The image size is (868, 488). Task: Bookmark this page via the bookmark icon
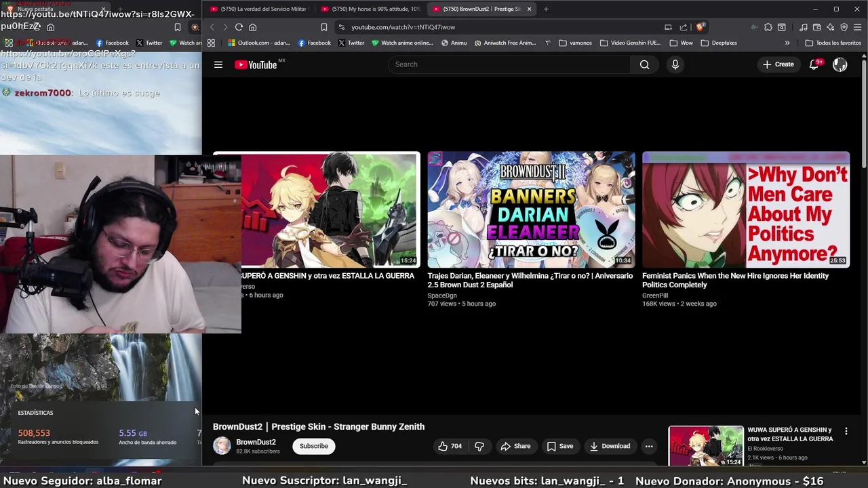(x=324, y=27)
